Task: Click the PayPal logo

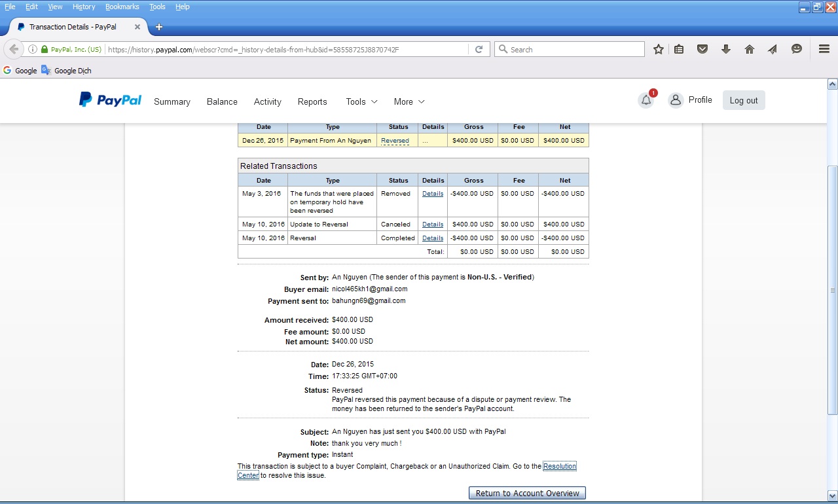Action: pyautogui.click(x=110, y=100)
